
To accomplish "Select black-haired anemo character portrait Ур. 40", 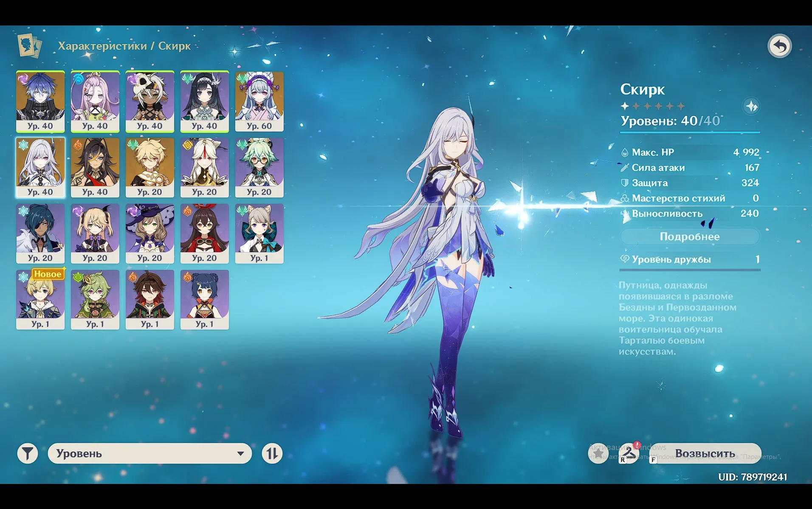I will tap(205, 101).
